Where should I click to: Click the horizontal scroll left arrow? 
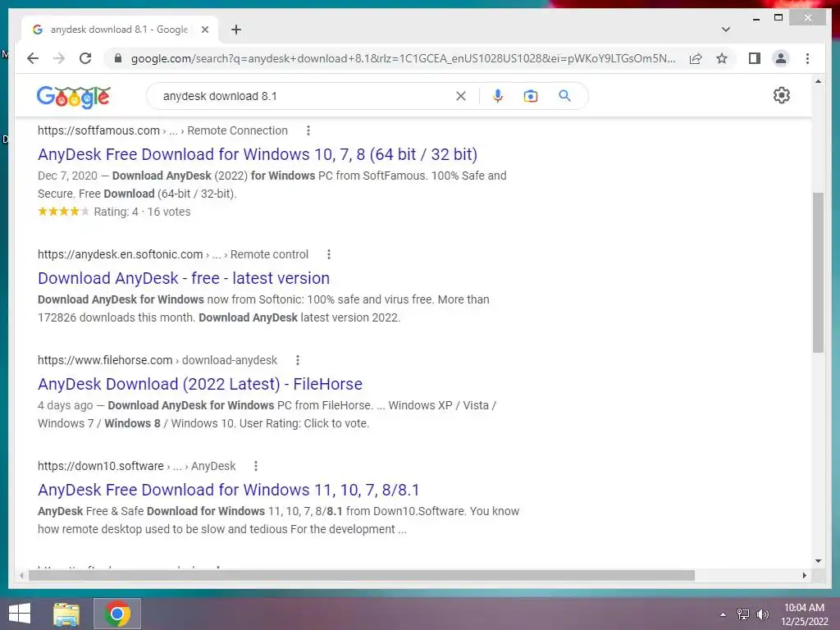[21, 575]
